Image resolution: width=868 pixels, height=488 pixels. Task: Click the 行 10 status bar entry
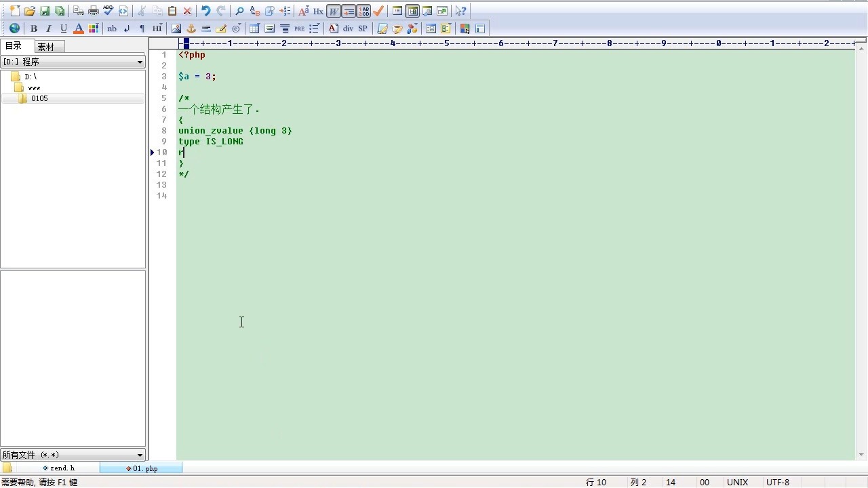point(596,482)
